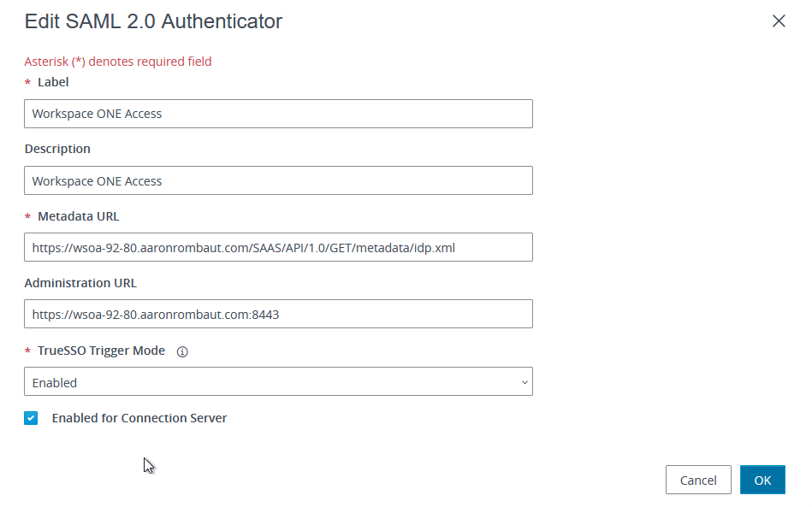This screenshot has width=812, height=507.
Task: Click the red asterisk beside Metadata URL
Action: click(x=27, y=217)
